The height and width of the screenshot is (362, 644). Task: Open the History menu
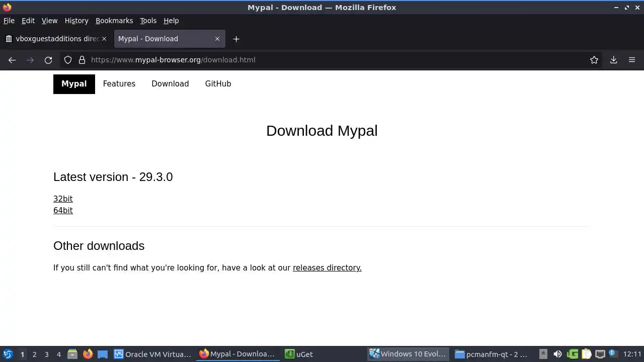(x=76, y=21)
